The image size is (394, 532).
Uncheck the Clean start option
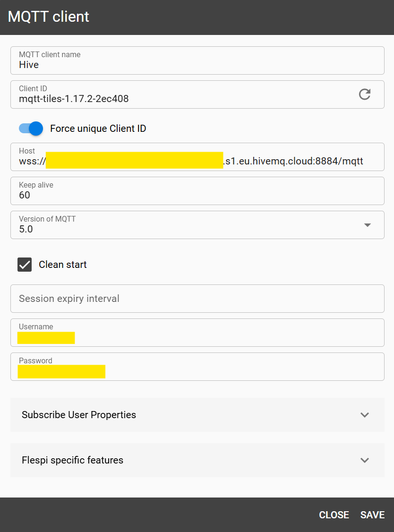coord(24,265)
